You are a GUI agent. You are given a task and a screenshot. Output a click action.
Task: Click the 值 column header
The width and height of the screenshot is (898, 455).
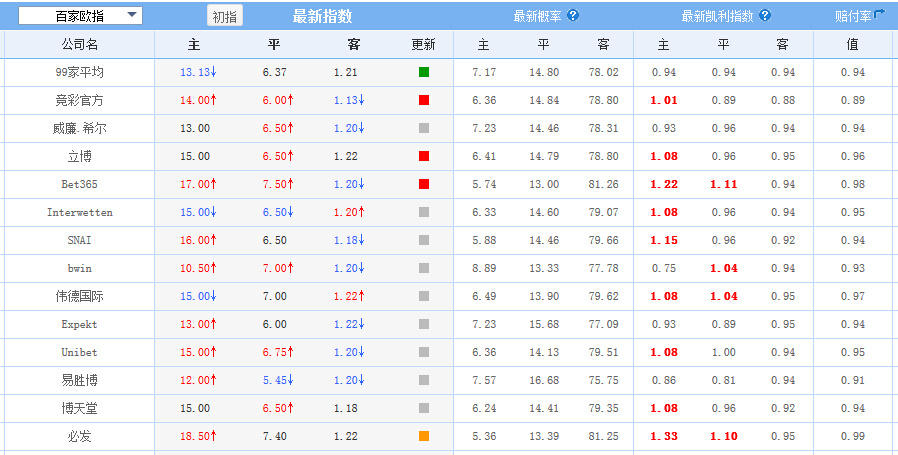click(852, 45)
